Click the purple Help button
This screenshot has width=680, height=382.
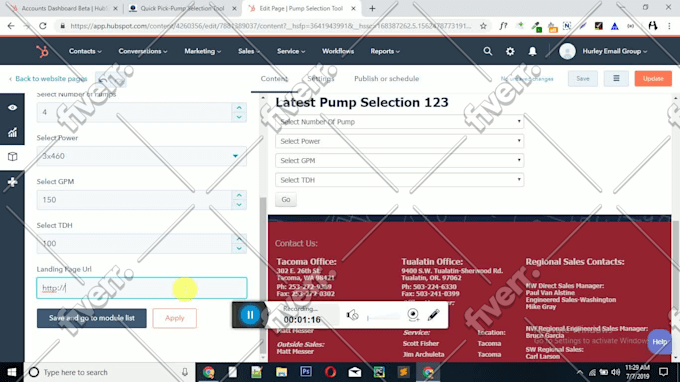tap(660, 342)
